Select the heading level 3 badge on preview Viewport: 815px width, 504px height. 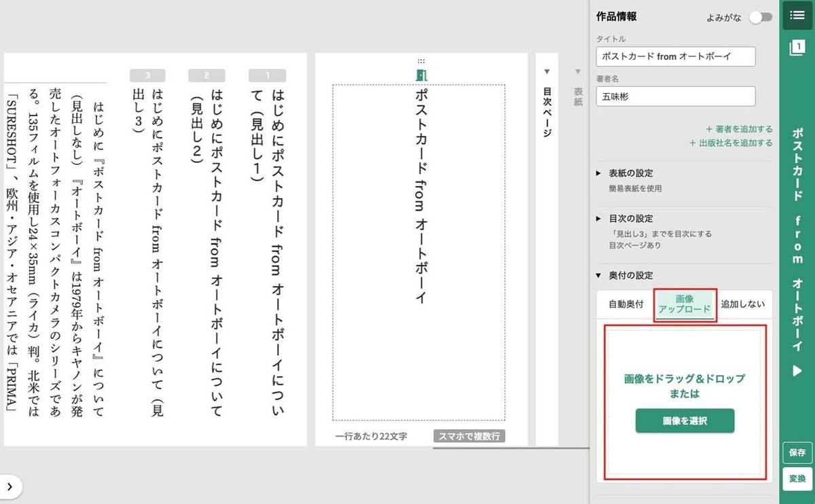coord(147,75)
